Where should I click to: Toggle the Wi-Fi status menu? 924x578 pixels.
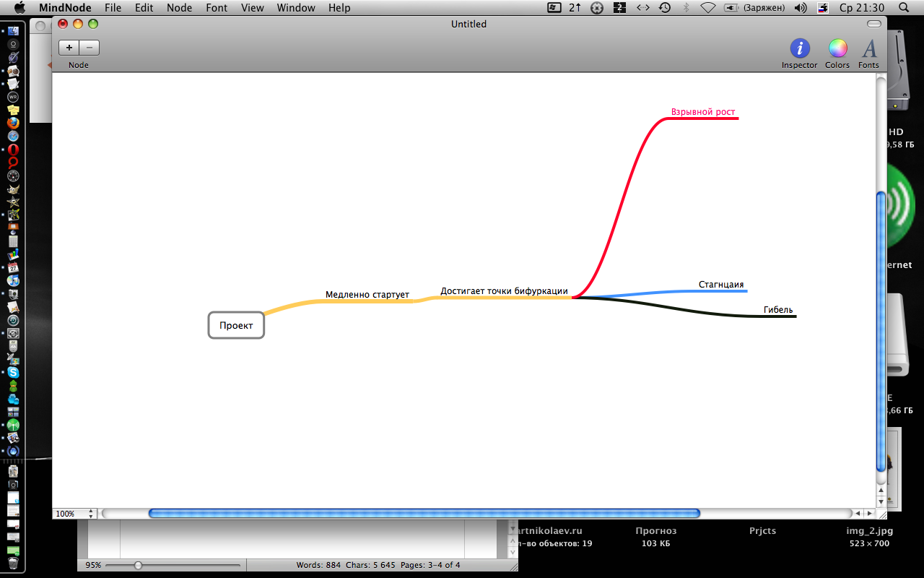[x=707, y=8]
